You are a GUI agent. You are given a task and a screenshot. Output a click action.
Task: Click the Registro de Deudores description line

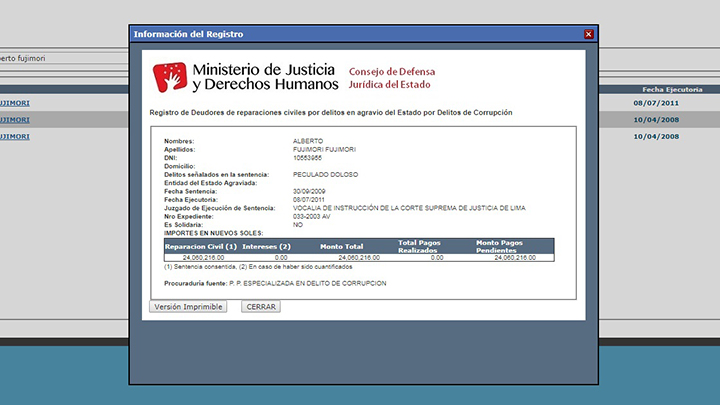pyautogui.click(x=331, y=112)
